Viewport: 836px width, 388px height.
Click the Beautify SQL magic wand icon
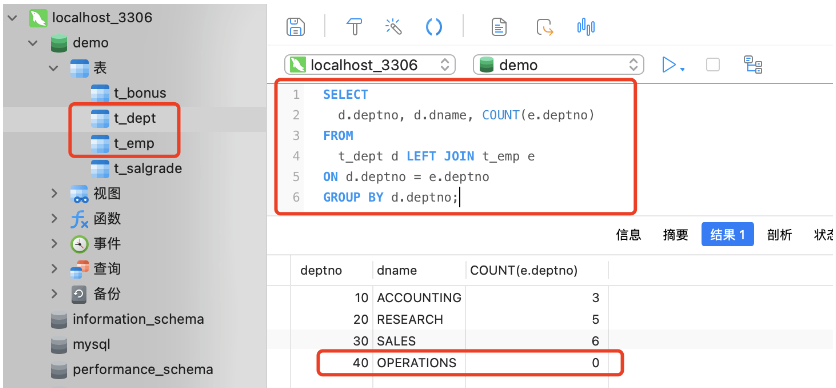point(393,26)
